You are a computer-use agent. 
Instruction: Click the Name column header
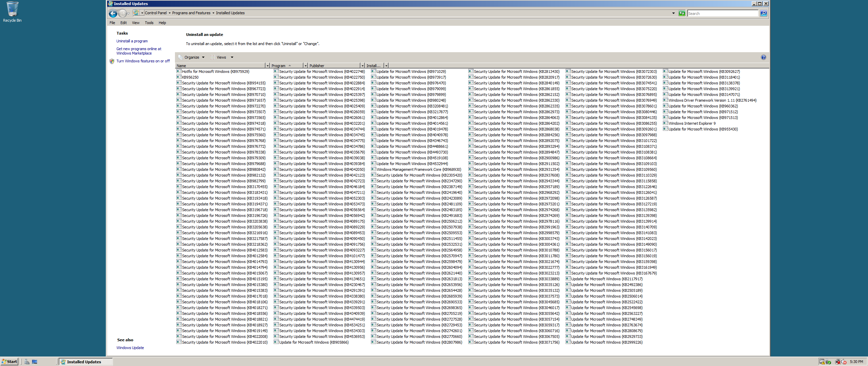point(220,66)
